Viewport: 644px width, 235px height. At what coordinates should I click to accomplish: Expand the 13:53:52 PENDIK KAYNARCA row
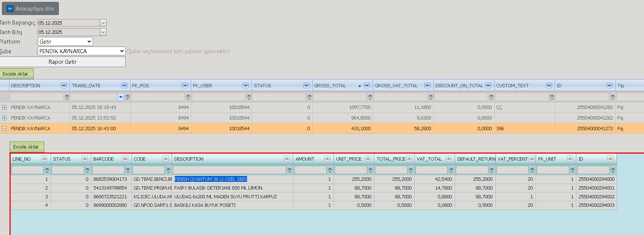coord(4,118)
